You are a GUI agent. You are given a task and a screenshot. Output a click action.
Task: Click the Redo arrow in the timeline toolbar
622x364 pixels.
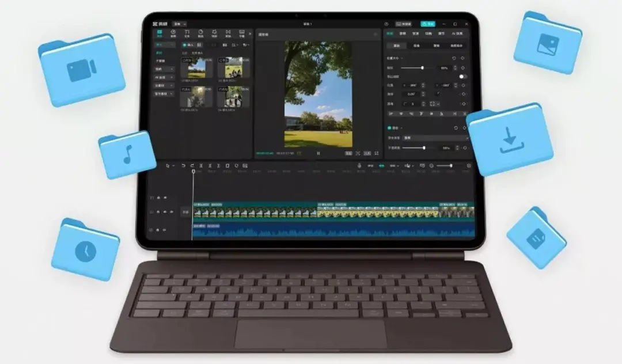pos(192,166)
